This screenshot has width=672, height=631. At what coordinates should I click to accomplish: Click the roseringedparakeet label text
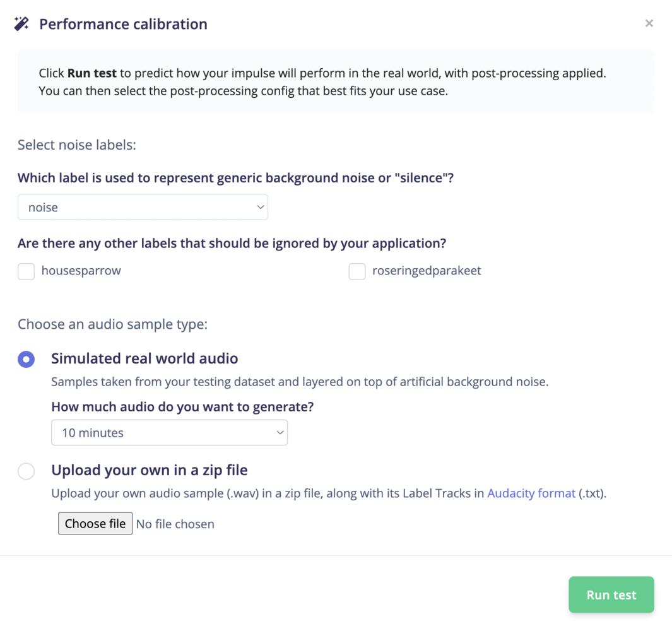(427, 271)
